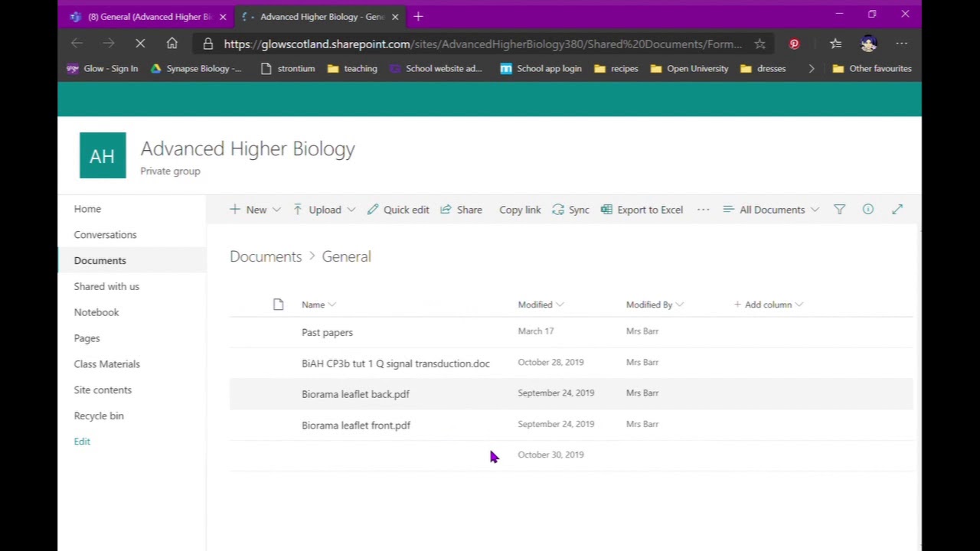Open the favourites list icon
The width and height of the screenshot is (980, 551).
point(835,44)
